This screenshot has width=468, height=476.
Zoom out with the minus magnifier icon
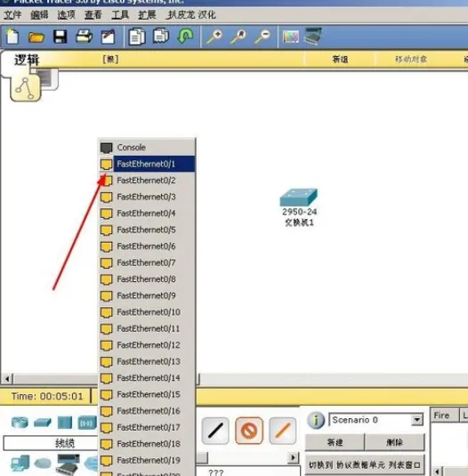[x=262, y=36]
